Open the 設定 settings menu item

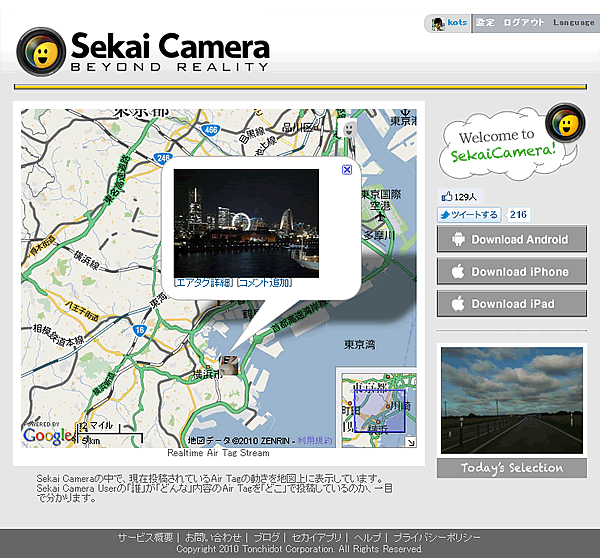pyautogui.click(x=485, y=23)
